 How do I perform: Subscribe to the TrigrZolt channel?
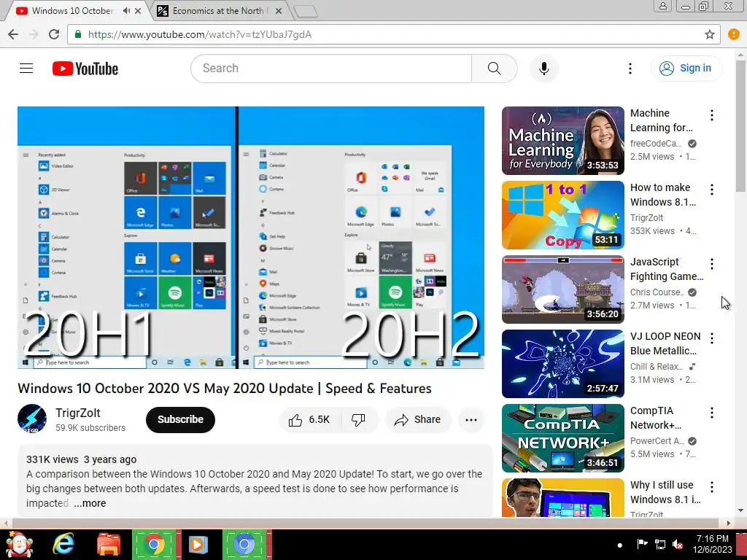click(181, 419)
